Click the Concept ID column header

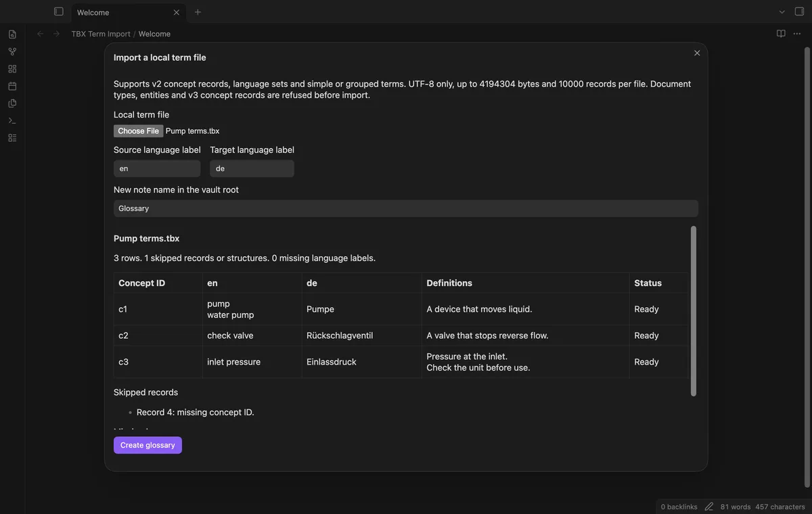pos(158,283)
